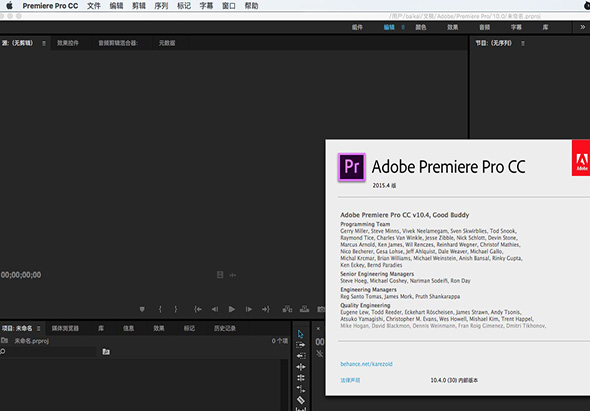The width and height of the screenshot is (590, 411).
Task: Click the 0 个项 item count
Action: (280, 341)
